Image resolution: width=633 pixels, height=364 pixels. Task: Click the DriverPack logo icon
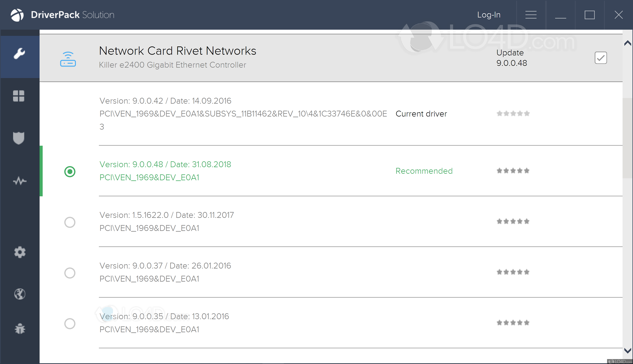click(x=17, y=15)
